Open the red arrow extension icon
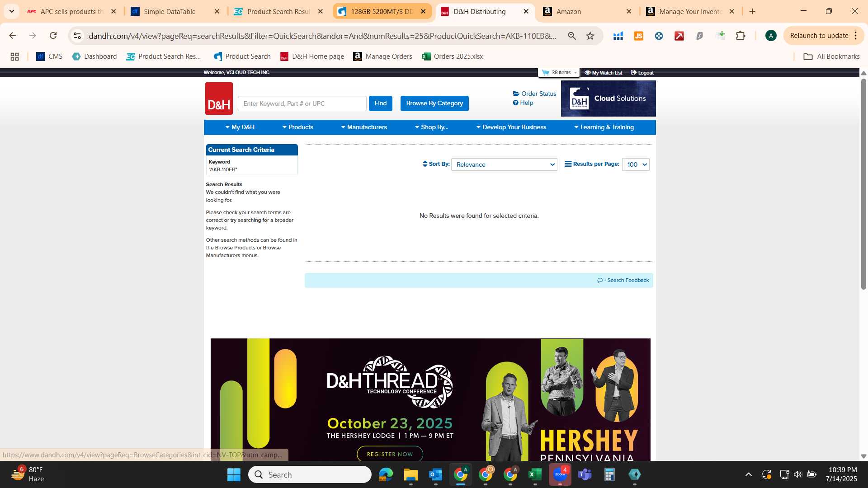 coord(679,36)
